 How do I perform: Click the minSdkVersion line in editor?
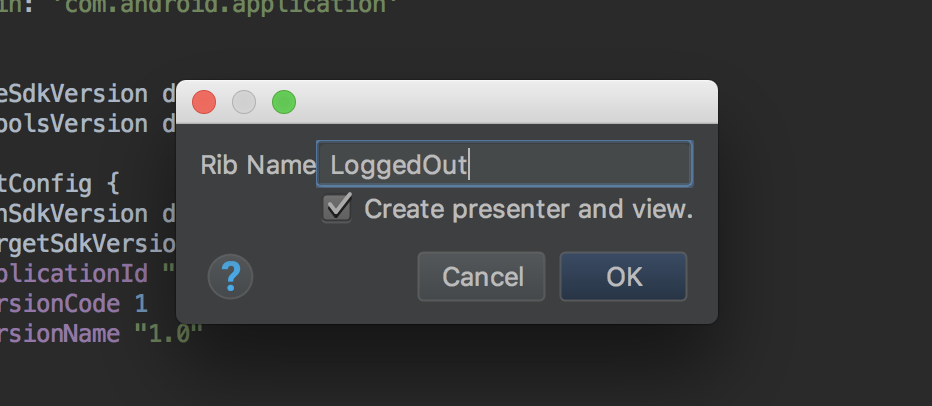coord(88,213)
